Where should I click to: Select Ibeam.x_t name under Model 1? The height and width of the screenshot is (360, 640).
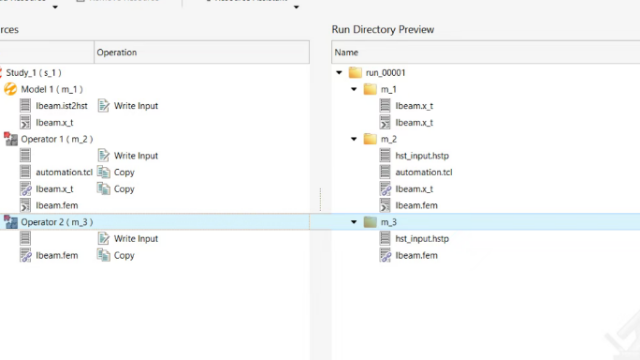tap(54, 123)
